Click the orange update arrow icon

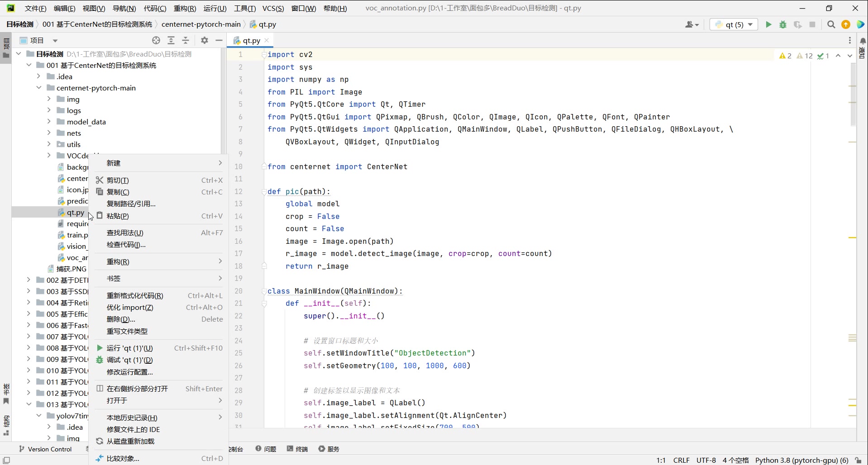pos(845,24)
